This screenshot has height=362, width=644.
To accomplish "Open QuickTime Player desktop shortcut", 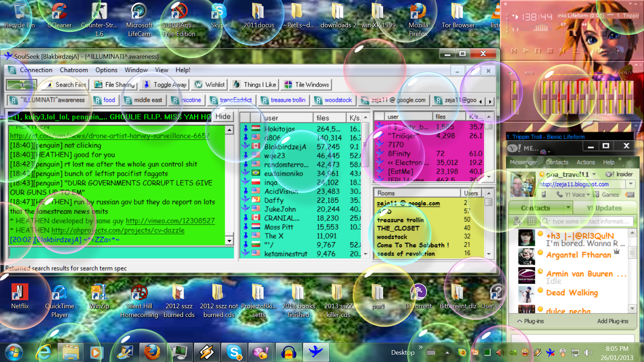I will [x=60, y=301].
